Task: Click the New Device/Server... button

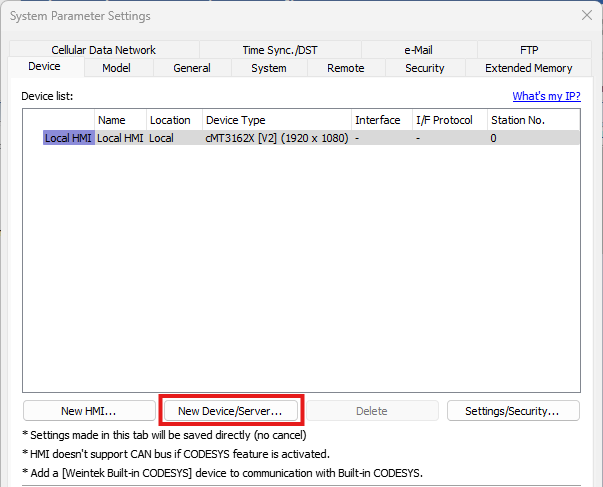Action: coord(230,411)
